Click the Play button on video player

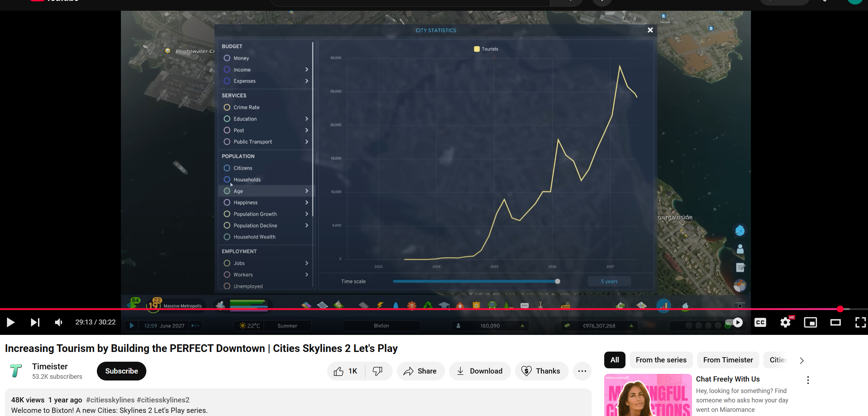[x=10, y=322]
